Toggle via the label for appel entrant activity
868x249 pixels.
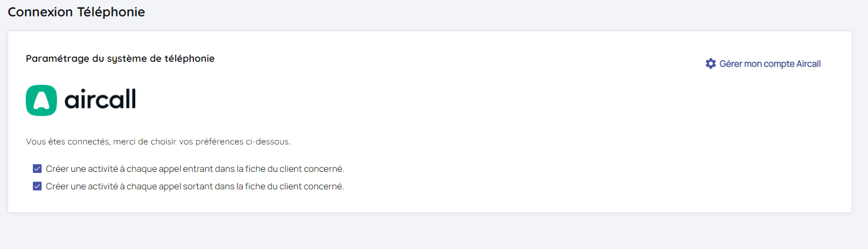[x=194, y=169]
